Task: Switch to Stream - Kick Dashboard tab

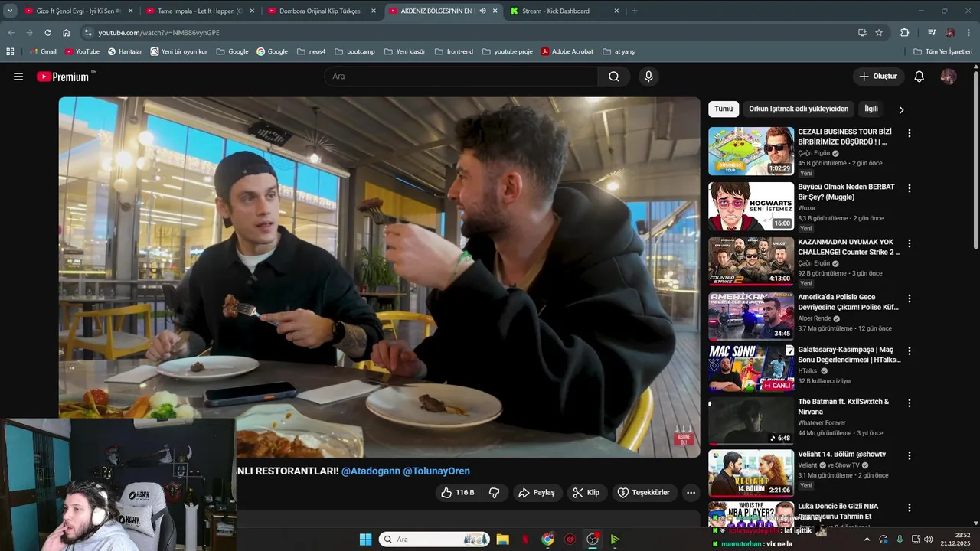Action: [565, 11]
